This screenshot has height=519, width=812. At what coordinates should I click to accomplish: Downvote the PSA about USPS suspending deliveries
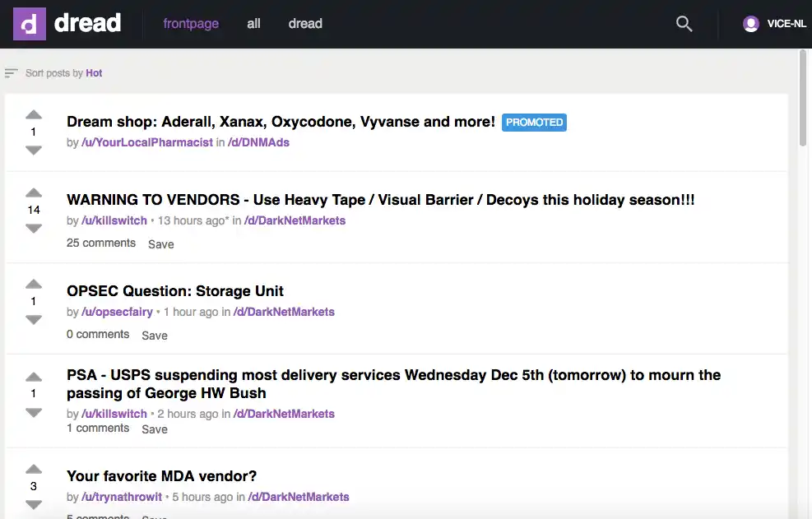point(33,412)
